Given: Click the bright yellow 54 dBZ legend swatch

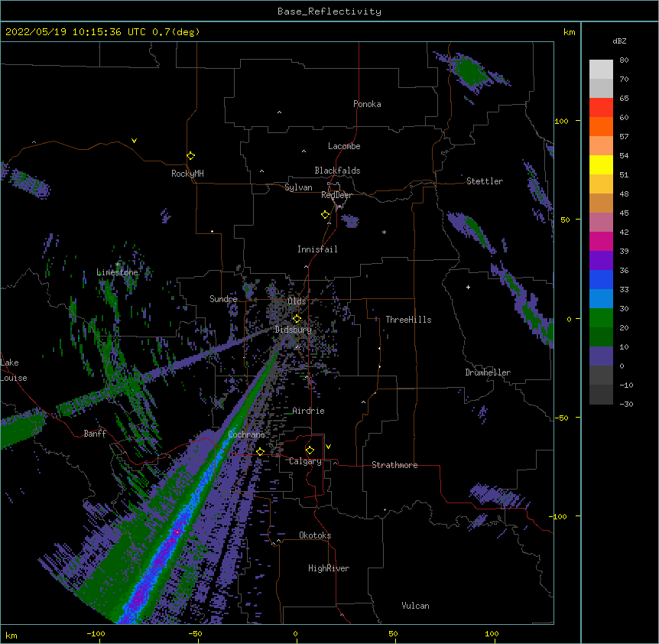Looking at the screenshot, I should pos(601,164).
